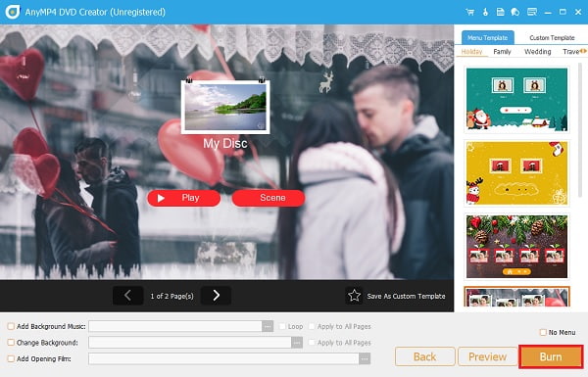Check Apply to All Pages for music
This screenshot has height=377, width=588.
pyautogui.click(x=312, y=326)
